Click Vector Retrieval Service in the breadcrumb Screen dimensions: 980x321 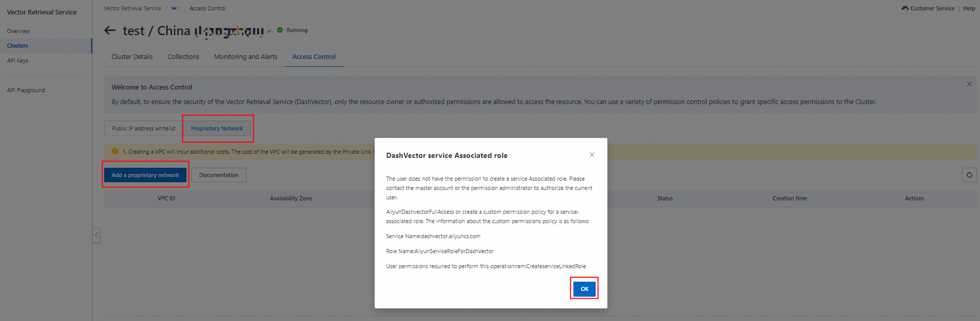pyautogui.click(x=133, y=8)
